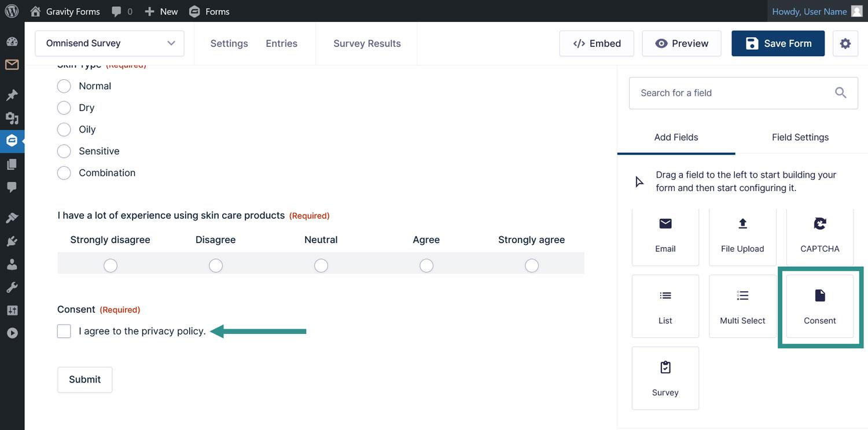
Task: Go to the Entries tab
Action: (282, 43)
